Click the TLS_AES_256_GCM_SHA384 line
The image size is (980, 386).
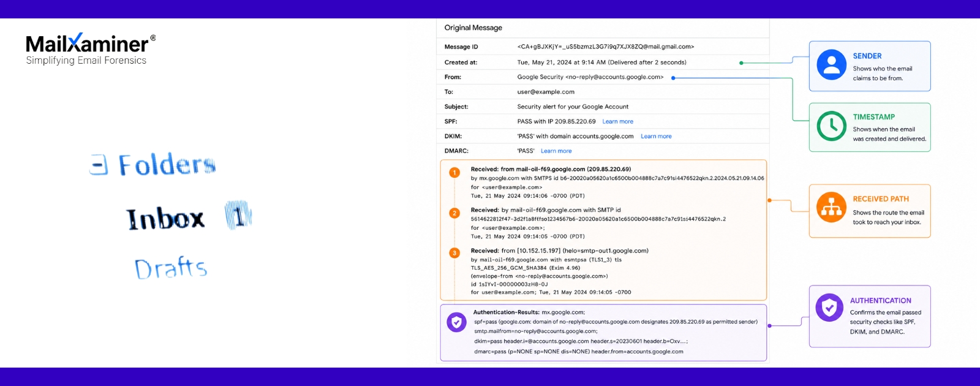pos(525,268)
